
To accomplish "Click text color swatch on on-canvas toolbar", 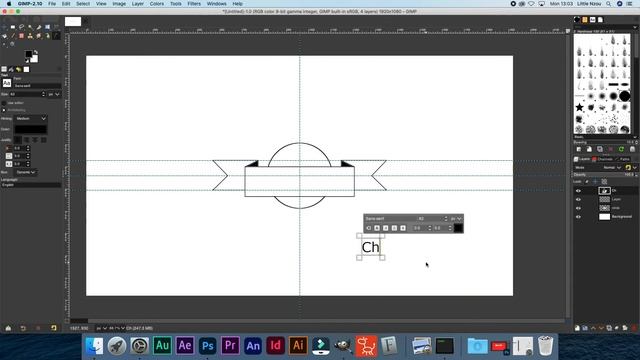I will tap(458, 228).
